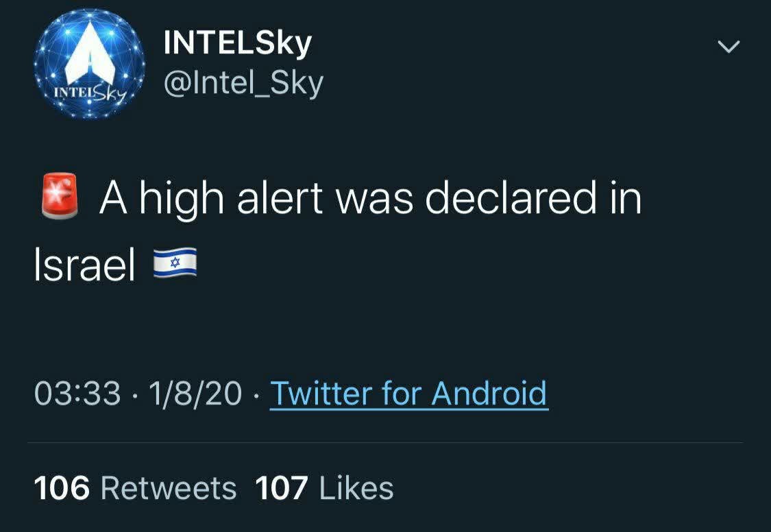
Task: Open the @Intel_Sky handle
Action: pos(243,83)
